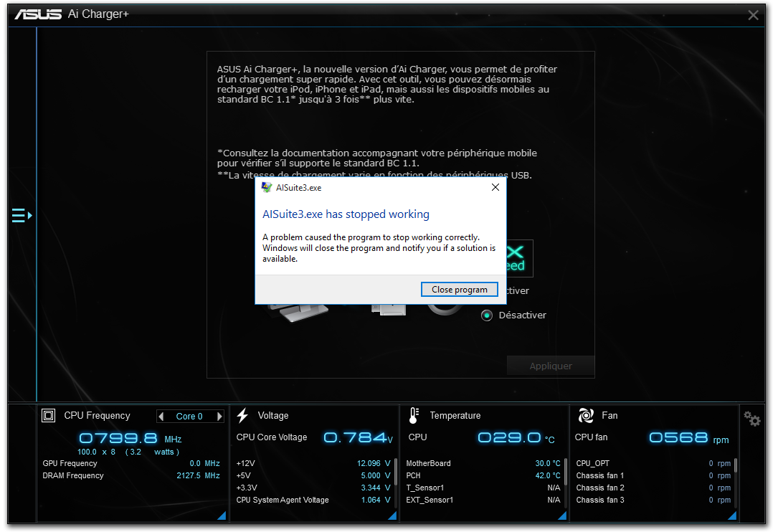Viewport: 773px width, 532px height.
Task: Click the CPU Core Voltage label
Action: click(272, 437)
